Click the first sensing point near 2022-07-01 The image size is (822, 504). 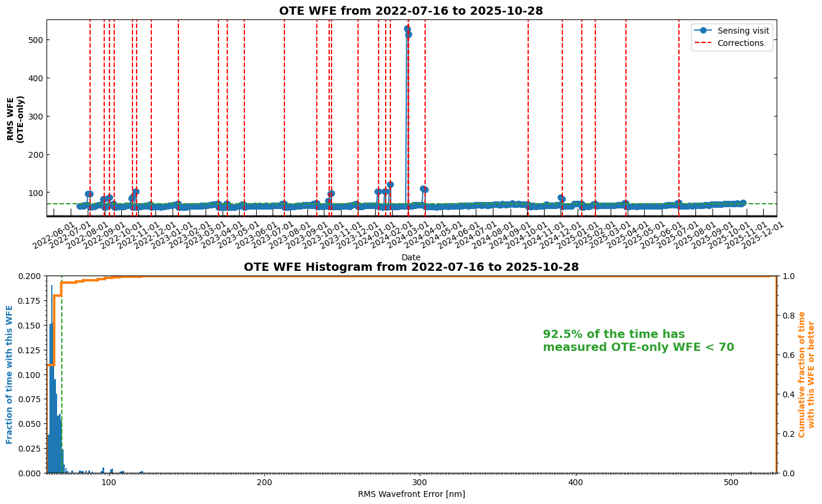pos(89,194)
